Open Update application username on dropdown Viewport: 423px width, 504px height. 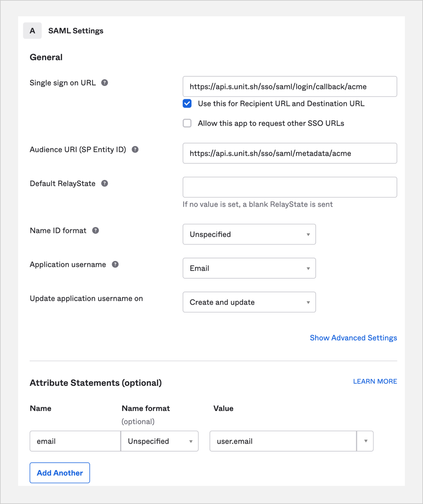tap(249, 302)
